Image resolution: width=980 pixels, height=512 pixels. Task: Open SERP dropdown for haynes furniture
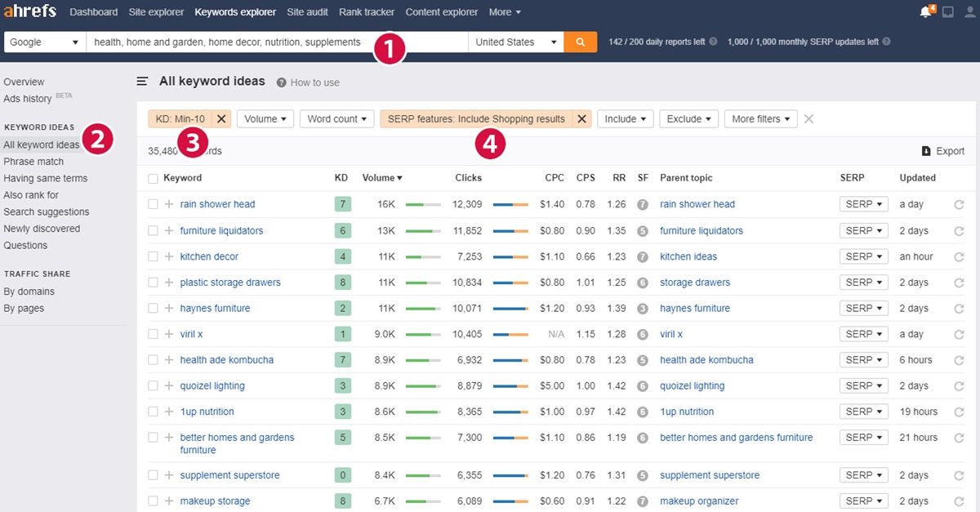point(864,308)
